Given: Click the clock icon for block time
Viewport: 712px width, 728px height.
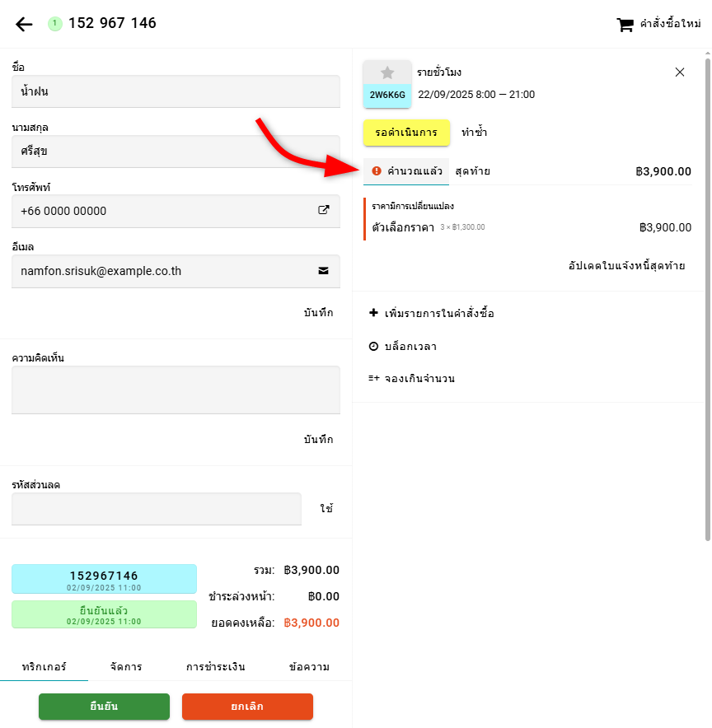Looking at the screenshot, I should pyautogui.click(x=373, y=347).
